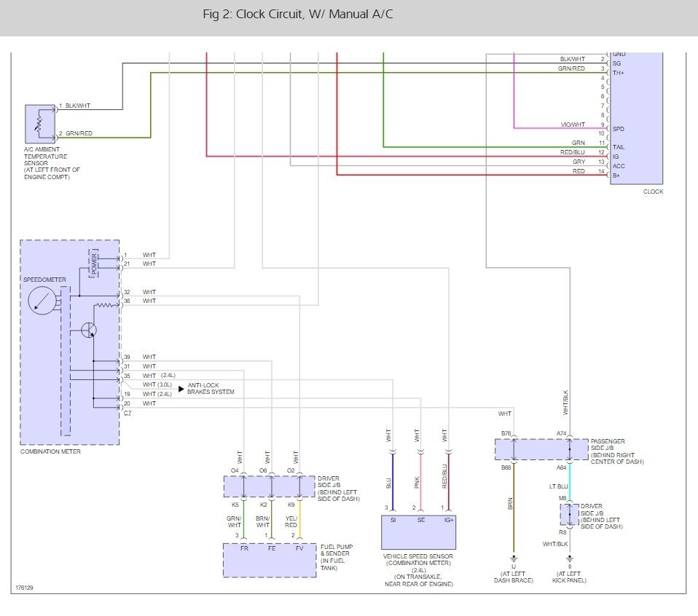This screenshot has width=698, height=616.
Task: Click the Fuel Pump & Sender component box
Action: tap(270, 561)
